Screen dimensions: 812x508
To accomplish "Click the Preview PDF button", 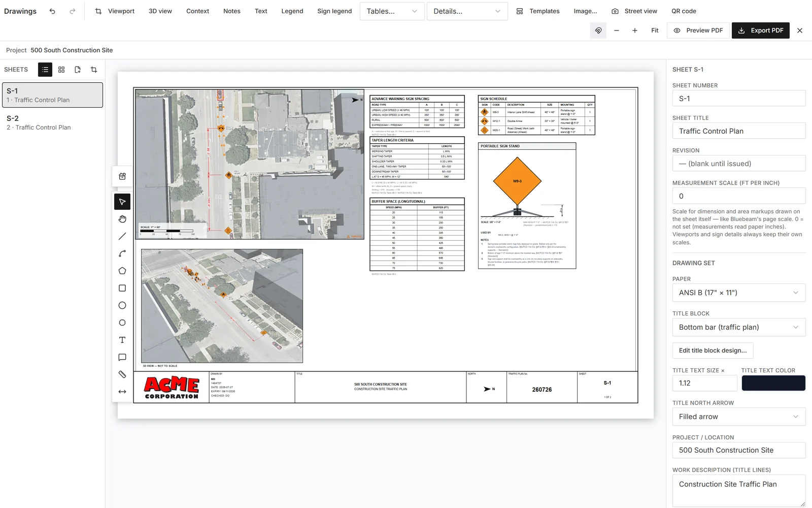I will [698, 30].
